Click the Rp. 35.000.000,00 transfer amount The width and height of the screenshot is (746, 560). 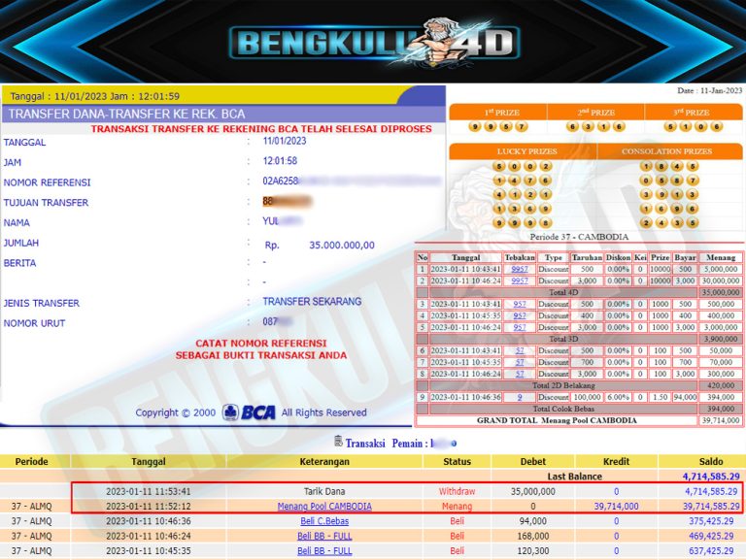point(320,246)
